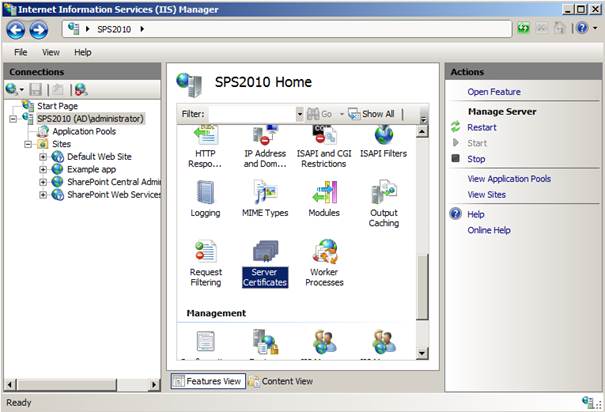Open the Go button dropdown arrow
Screen dimensions: 605x412
click(341, 114)
